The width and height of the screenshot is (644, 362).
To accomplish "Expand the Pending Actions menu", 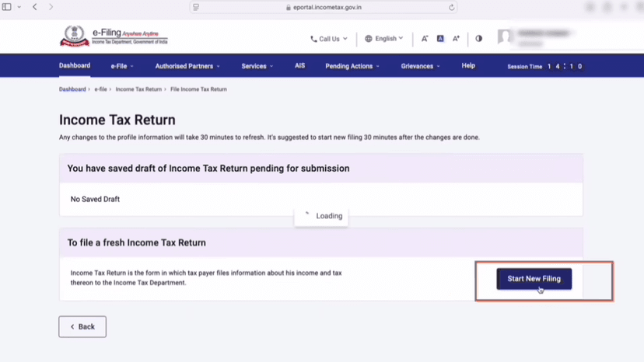I will [352, 66].
